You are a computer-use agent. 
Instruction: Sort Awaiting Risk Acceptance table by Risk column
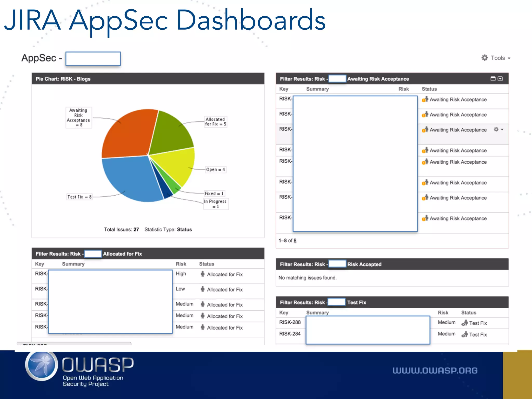click(403, 89)
